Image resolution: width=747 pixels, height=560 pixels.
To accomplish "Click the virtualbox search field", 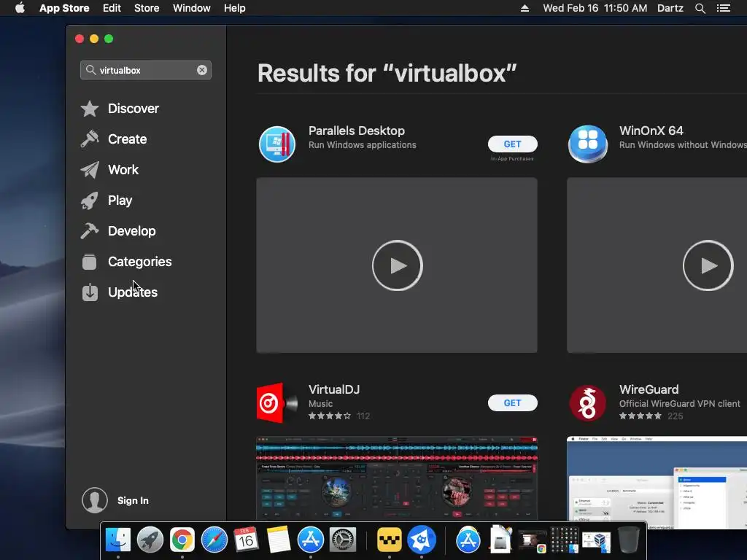I will coord(146,70).
